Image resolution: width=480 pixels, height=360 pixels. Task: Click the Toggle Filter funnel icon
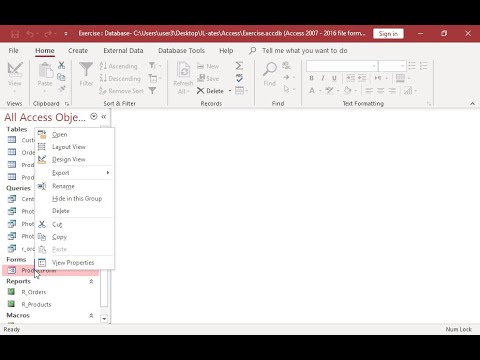click(153, 90)
